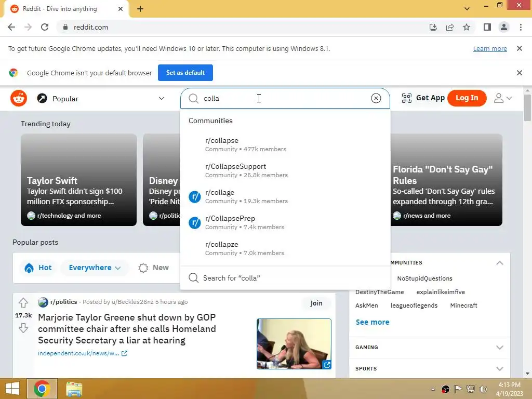This screenshot has width=532, height=399.
Task: Dismiss the default browser prompt
Action: pos(520,73)
